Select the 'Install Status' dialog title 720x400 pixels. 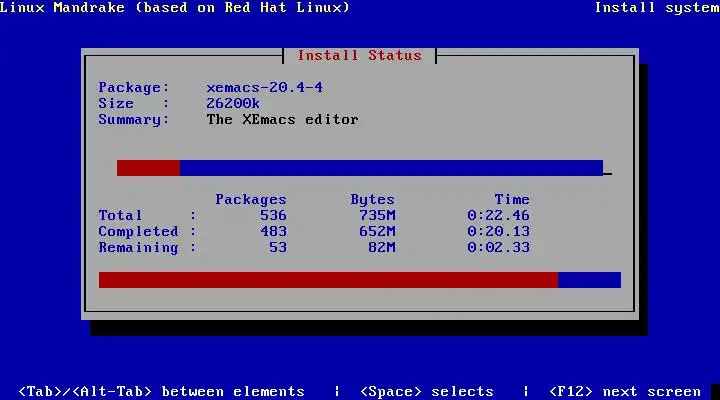pos(360,56)
